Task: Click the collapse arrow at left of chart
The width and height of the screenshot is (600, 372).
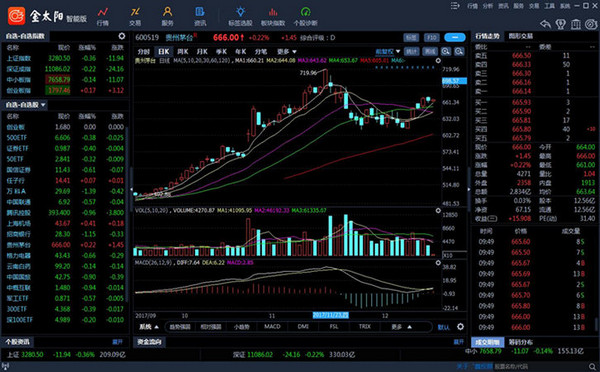Action: (132, 189)
